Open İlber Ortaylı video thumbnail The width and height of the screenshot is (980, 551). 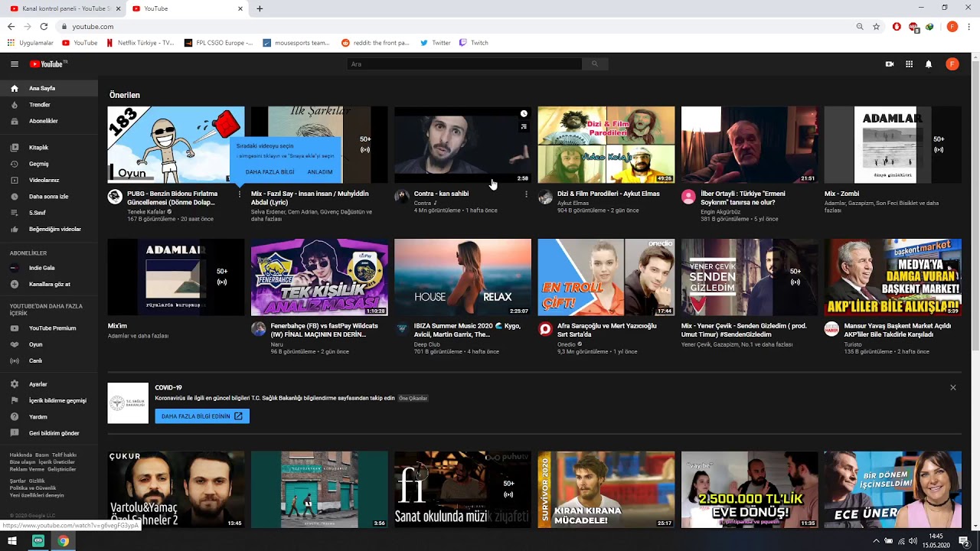[750, 145]
